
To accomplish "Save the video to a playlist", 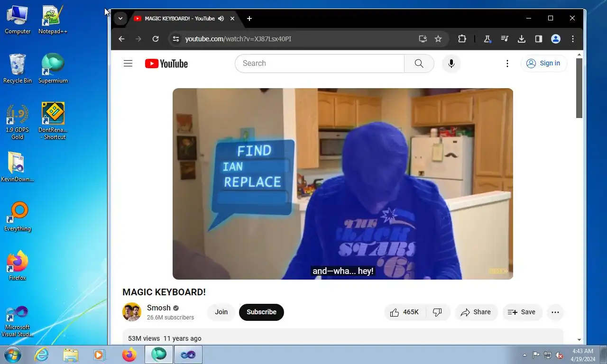I will click(522, 312).
